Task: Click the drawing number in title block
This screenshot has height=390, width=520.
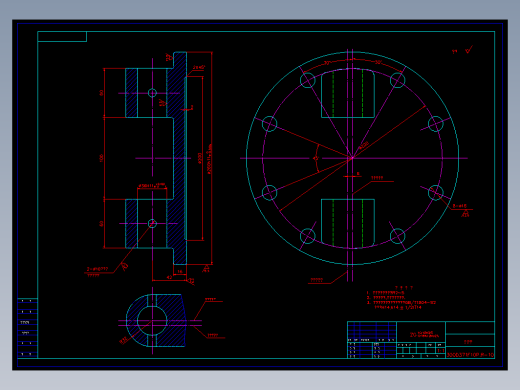Action: tap(470, 355)
